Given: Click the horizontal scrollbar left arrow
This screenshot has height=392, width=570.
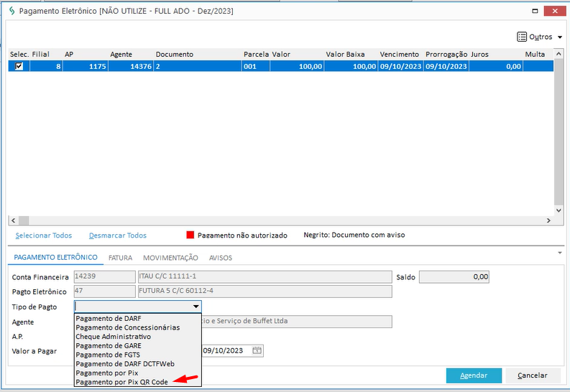Looking at the screenshot, I should (12, 220).
